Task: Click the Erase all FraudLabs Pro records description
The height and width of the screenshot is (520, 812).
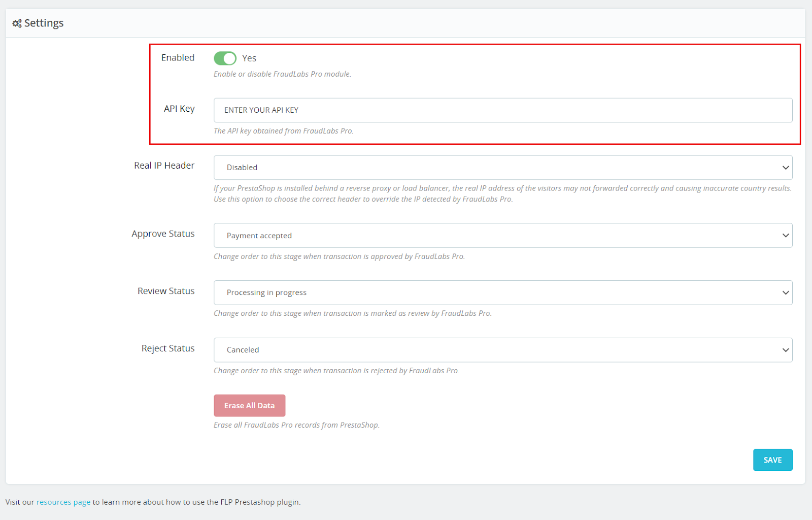Action: (x=296, y=425)
